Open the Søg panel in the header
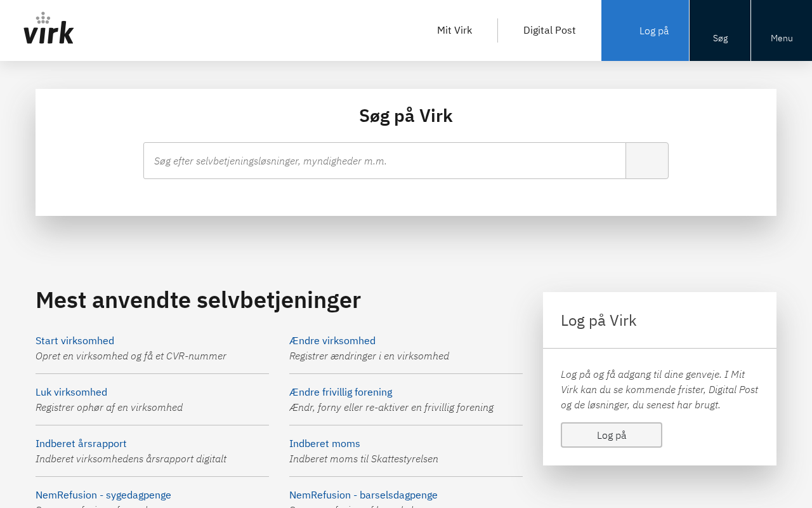 (720, 30)
